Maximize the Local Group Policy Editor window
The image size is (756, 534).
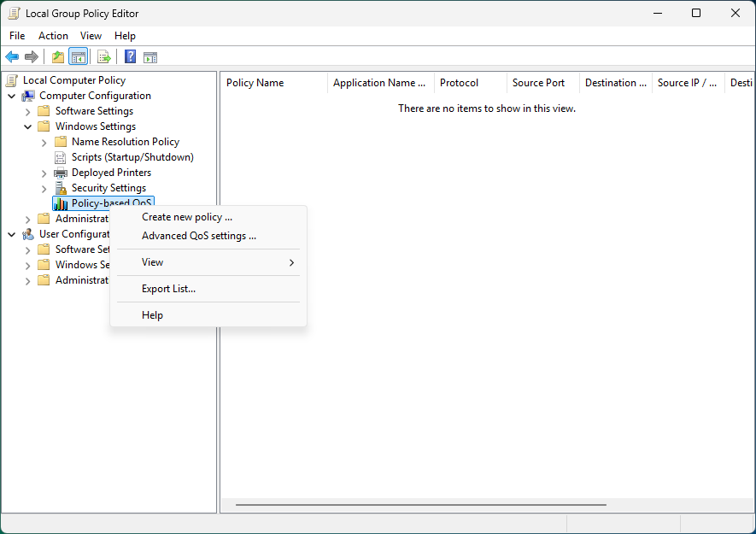pyautogui.click(x=696, y=13)
